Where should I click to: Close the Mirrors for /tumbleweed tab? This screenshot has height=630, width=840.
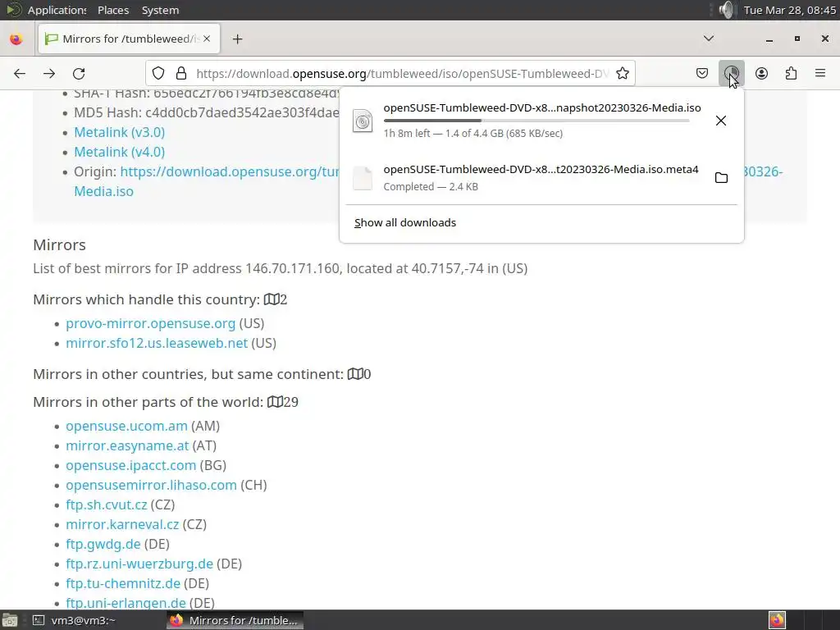pyautogui.click(x=207, y=39)
